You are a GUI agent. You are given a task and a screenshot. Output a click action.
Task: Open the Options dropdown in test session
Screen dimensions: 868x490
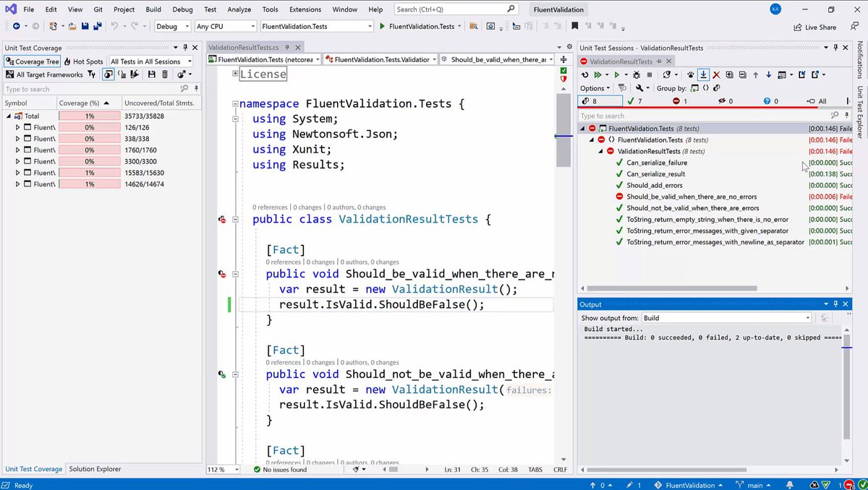[595, 88]
